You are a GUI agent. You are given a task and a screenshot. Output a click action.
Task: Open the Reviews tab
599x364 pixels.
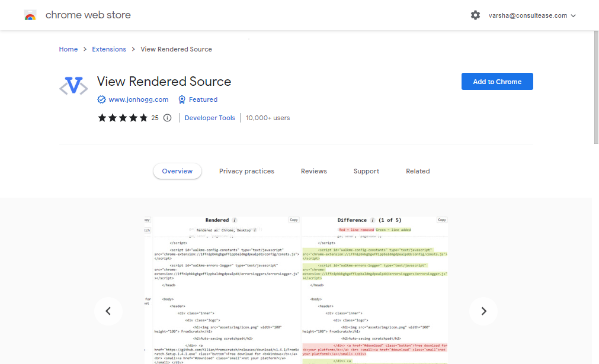(314, 171)
